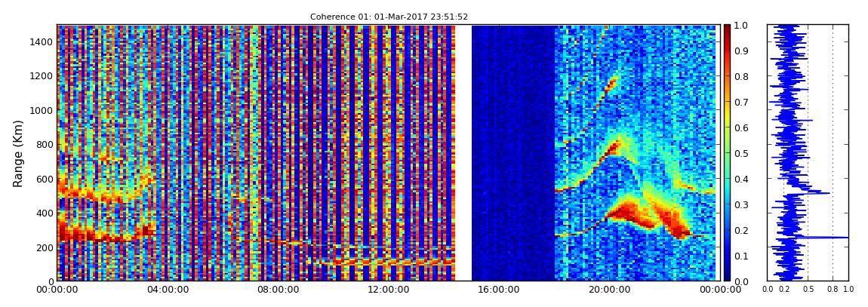Click the 1400 range tick label
The height and width of the screenshot is (307, 868).
coord(42,42)
